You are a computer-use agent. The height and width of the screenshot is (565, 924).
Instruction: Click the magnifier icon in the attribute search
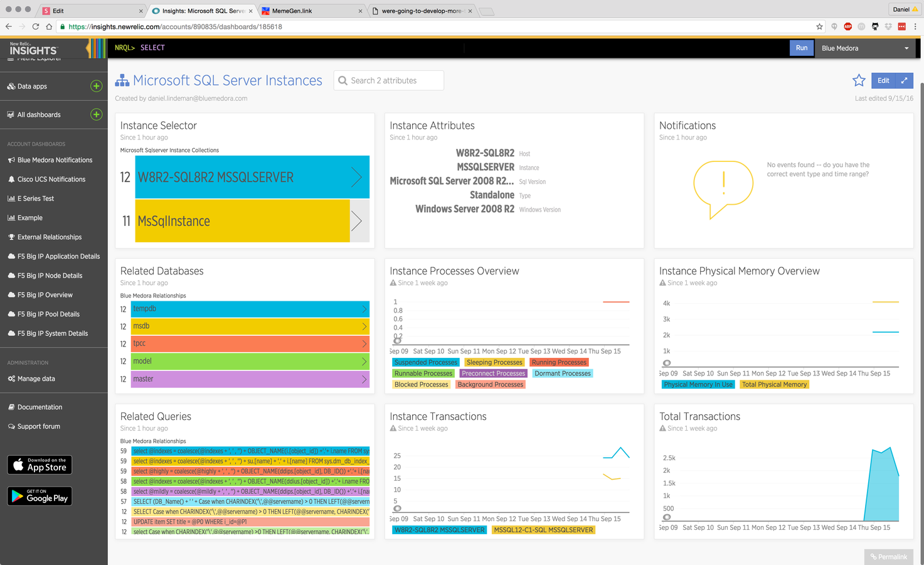(343, 80)
